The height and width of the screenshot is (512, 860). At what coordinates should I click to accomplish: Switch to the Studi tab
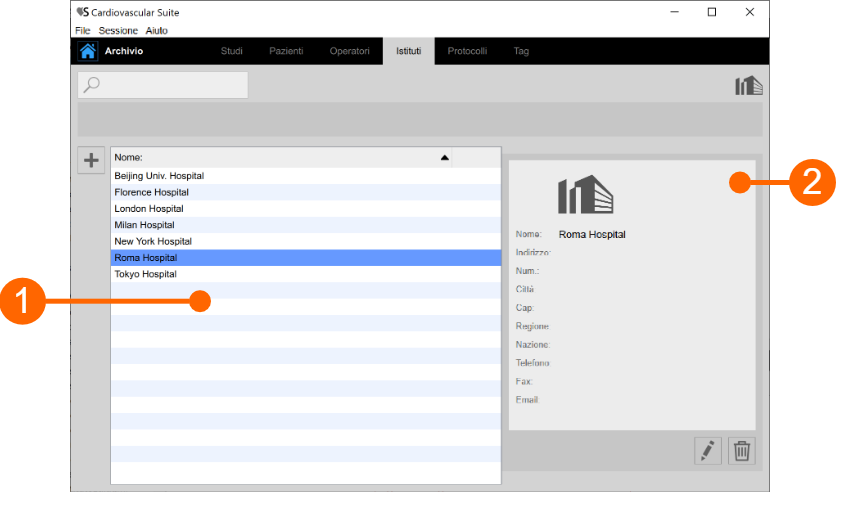[x=231, y=51]
